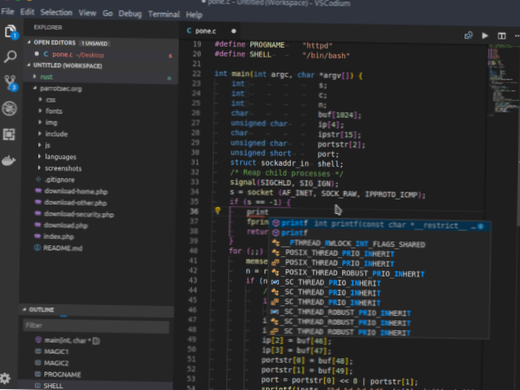The width and height of the screenshot is (520, 390).
Task: Expand the img folder
Action: 40,122
